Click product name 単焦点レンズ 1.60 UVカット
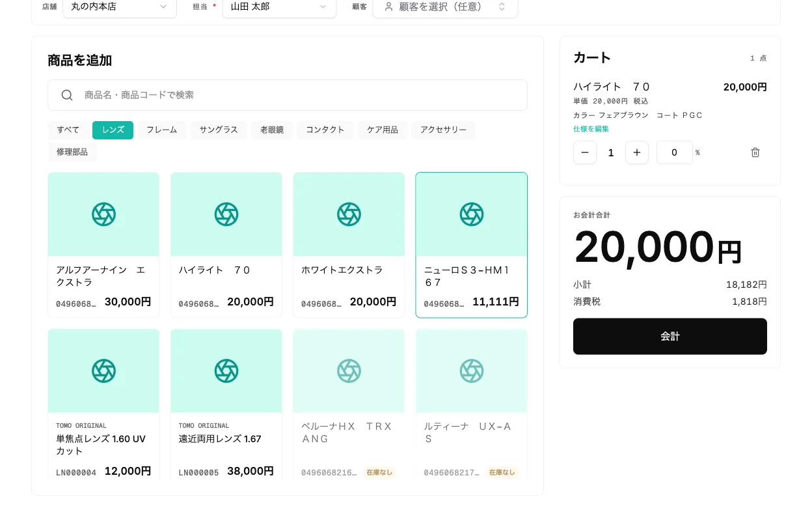The image size is (812, 508). pyautogui.click(x=101, y=445)
